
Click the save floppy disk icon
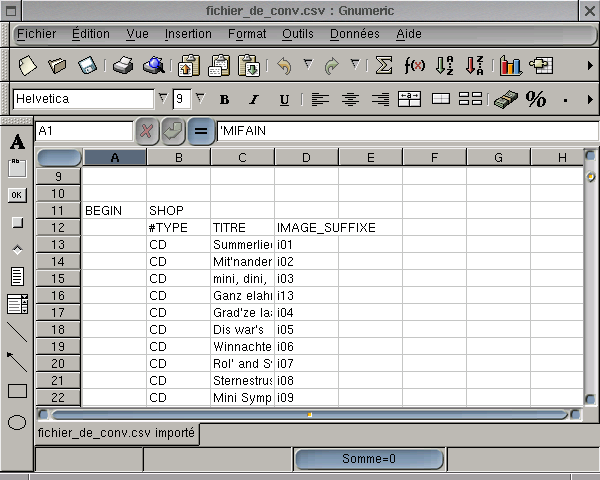88,66
